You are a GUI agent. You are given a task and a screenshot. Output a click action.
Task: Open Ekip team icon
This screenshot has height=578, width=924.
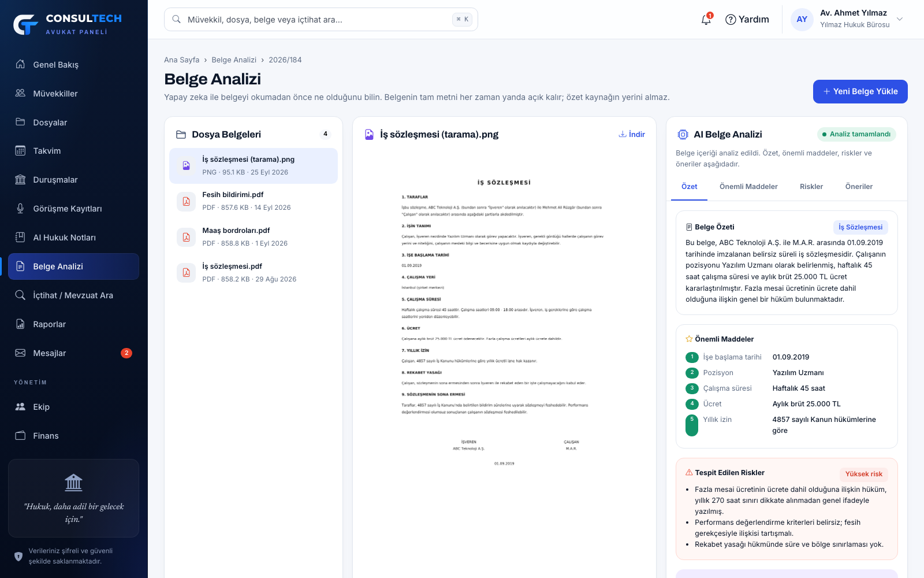(20, 407)
